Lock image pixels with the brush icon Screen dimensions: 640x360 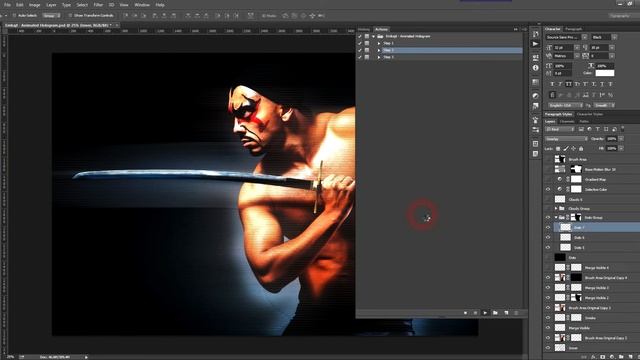click(566, 149)
